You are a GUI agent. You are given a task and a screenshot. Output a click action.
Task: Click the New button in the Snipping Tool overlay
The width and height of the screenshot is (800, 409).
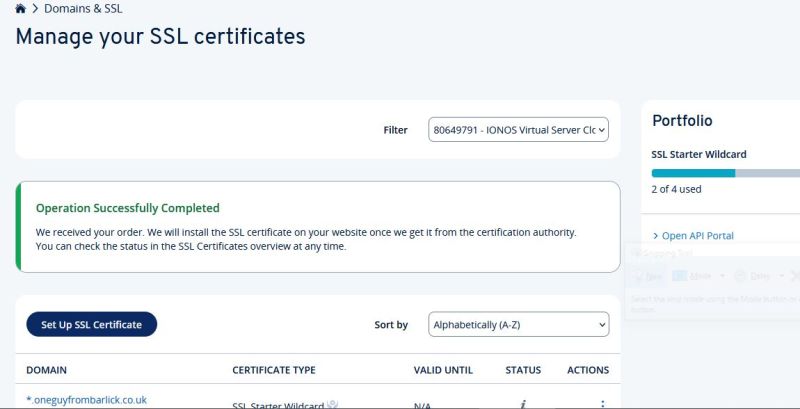pos(648,275)
